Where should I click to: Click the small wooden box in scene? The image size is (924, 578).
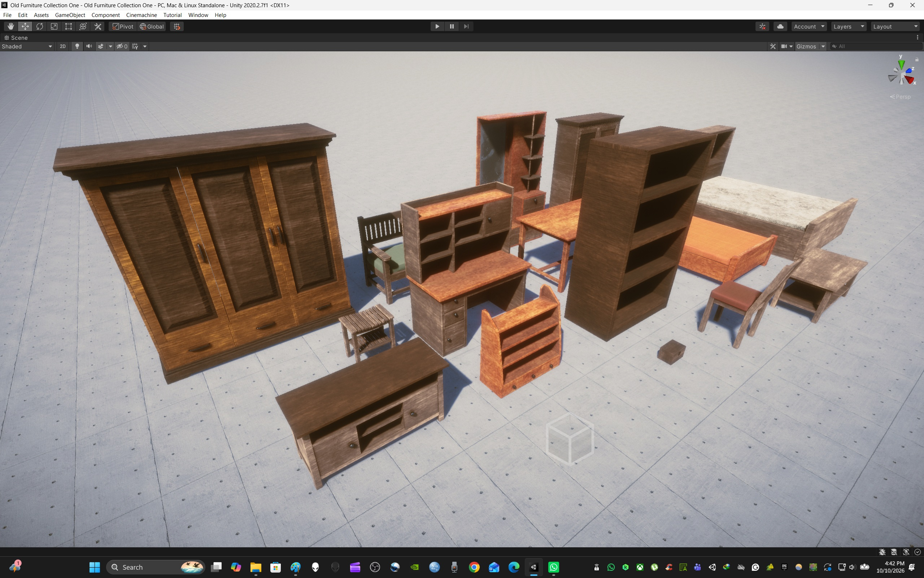(671, 352)
